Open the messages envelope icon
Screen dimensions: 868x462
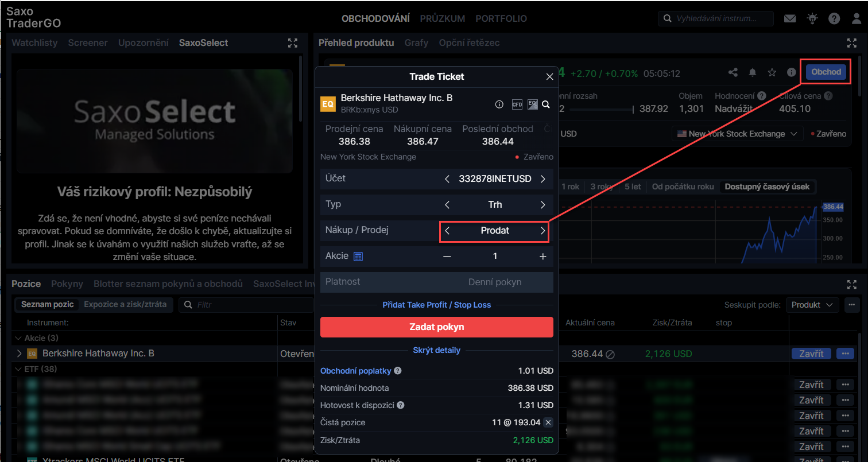coord(790,18)
